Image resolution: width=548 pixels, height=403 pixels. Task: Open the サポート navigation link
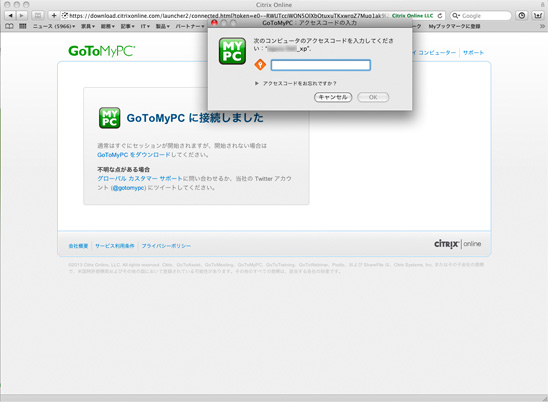473,53
